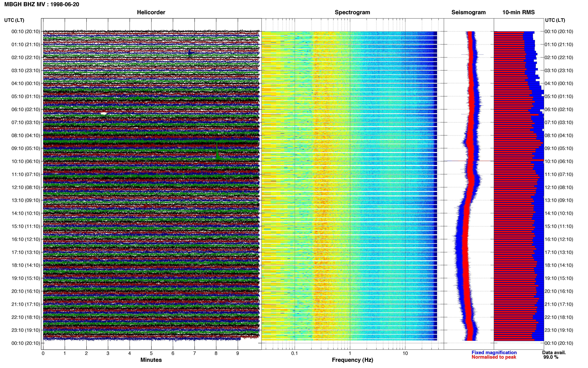Click 04:10 (00:10) on the Helicorder time axis
Screen dimensions: 588x368
26,83
